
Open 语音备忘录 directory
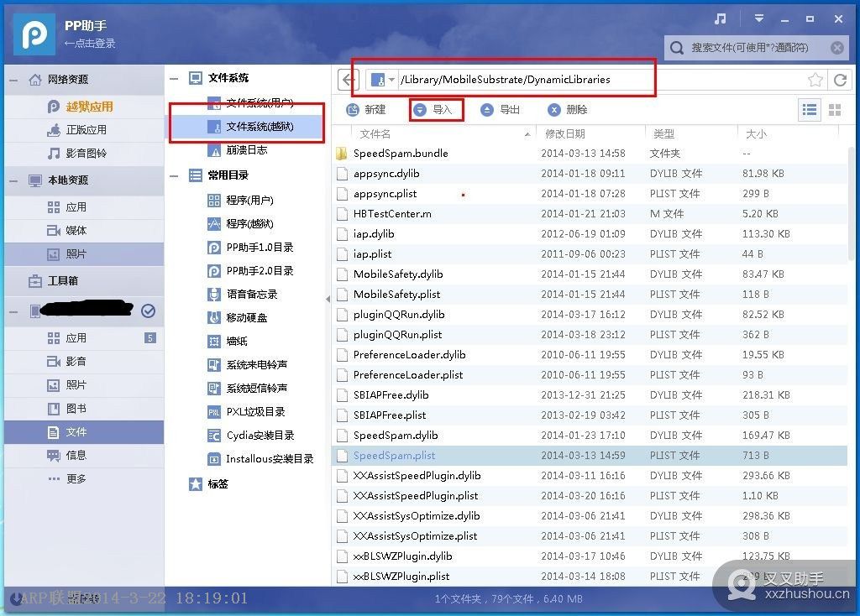(243, 295)
